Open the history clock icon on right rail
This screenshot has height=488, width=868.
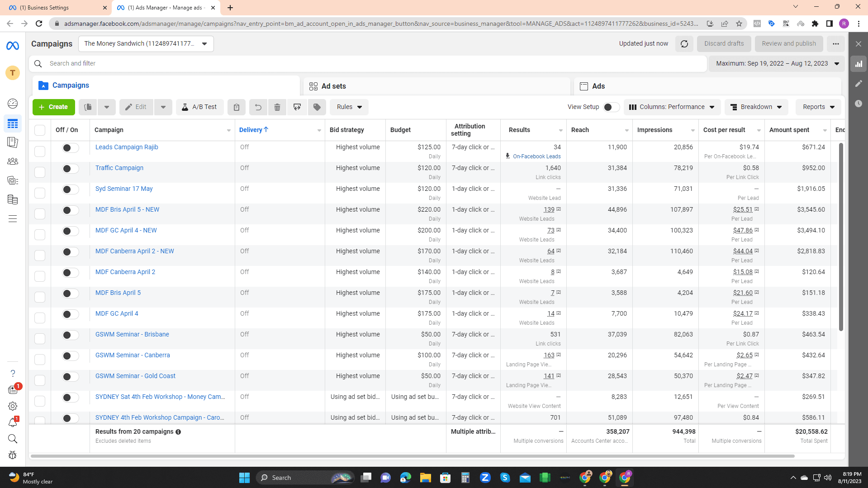click(x=859, y=104)
